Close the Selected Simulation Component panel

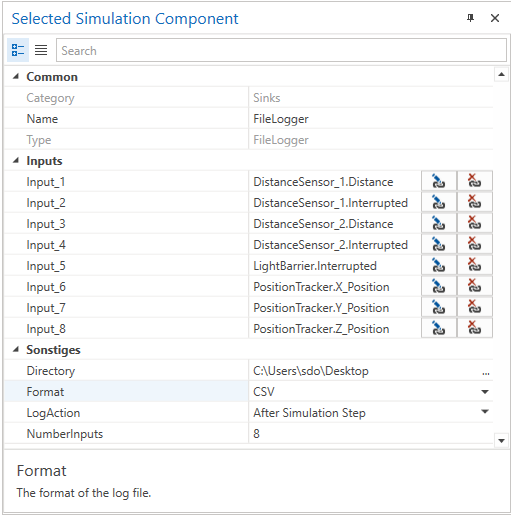click(x=495, y=18)
